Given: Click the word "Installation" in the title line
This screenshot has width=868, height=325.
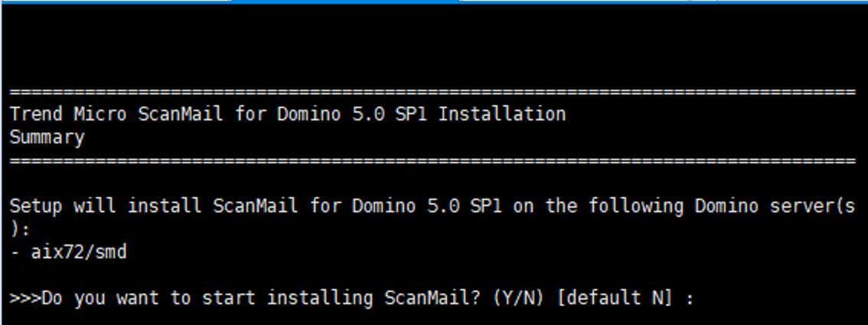Looking at the screenshot, I should click(501, 114).
